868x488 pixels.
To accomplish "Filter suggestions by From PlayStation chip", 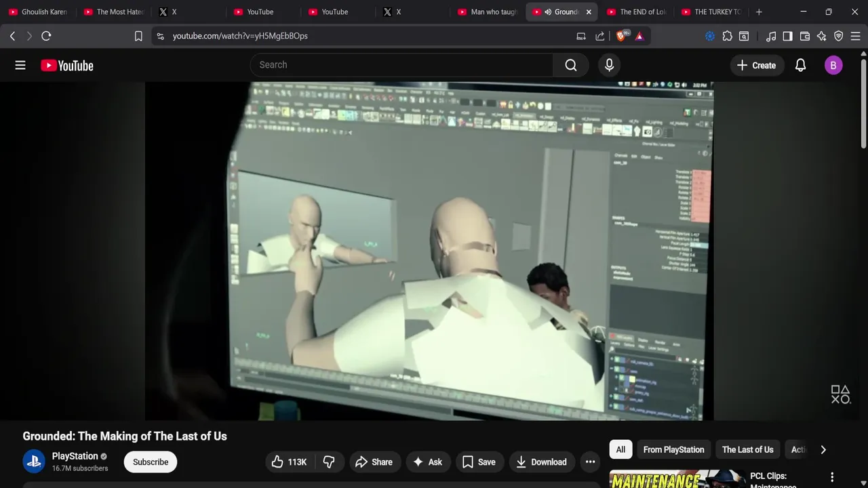I will (673, 449).
